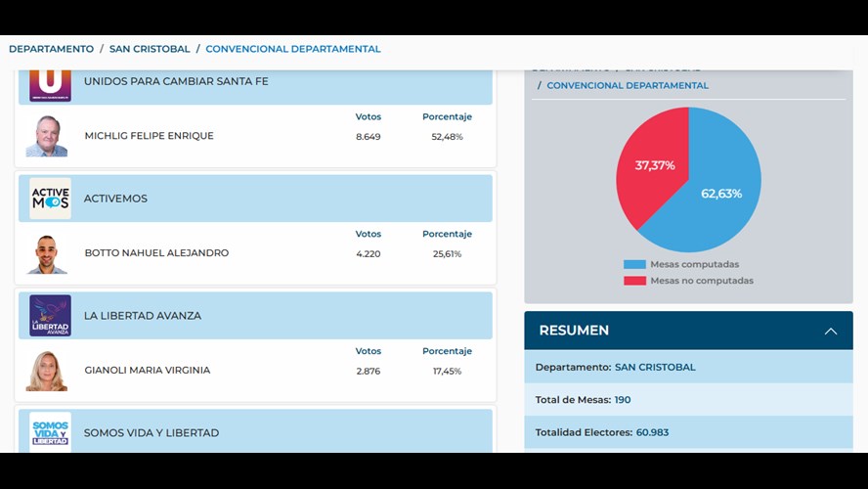Click the Somos Vida y Libertad logo
Image resolution: width=868 pixels, height=489 pixels.
point(50,432)
